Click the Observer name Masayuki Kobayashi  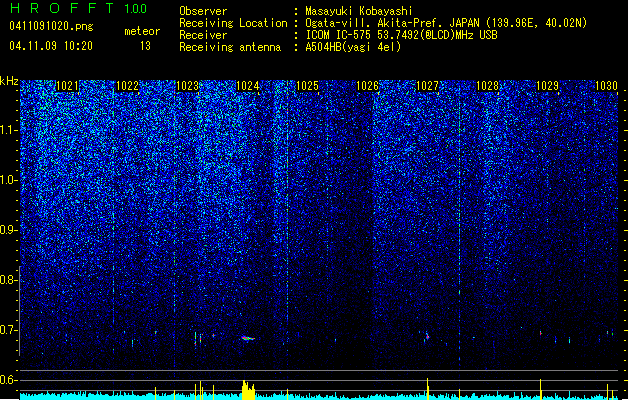tap(358, 11)
